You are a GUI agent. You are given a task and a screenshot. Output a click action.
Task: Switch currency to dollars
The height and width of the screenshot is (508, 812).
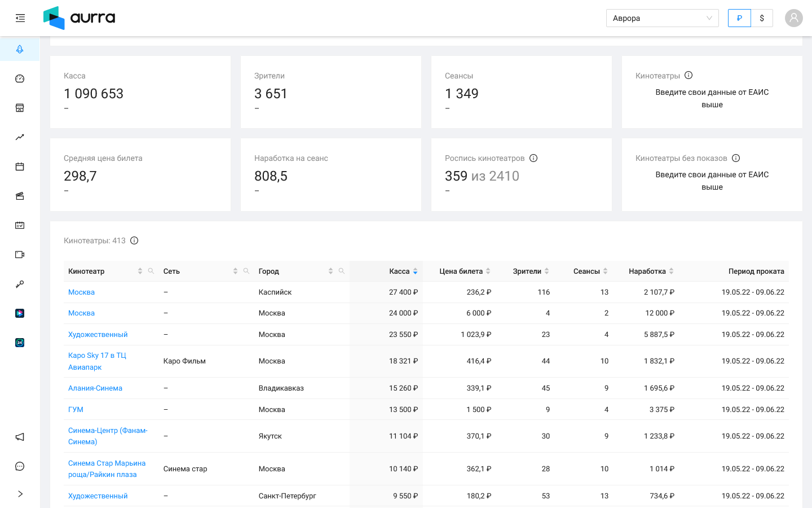point(762,18)
